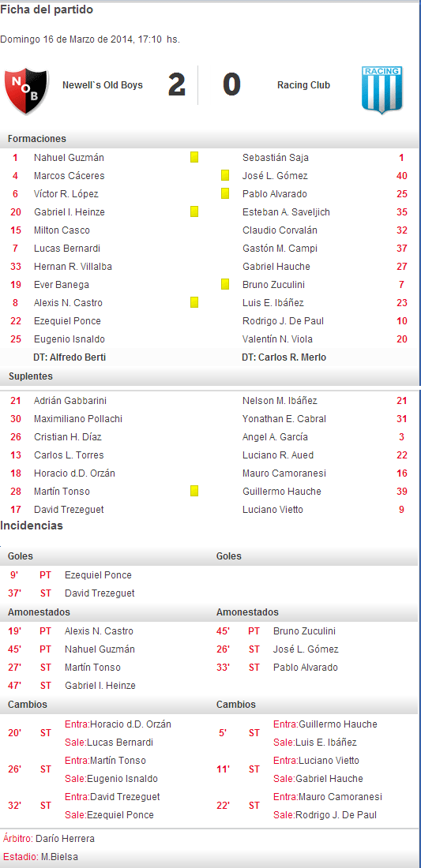Click yellow card icon beside Martín Tonso

(194, 491)
